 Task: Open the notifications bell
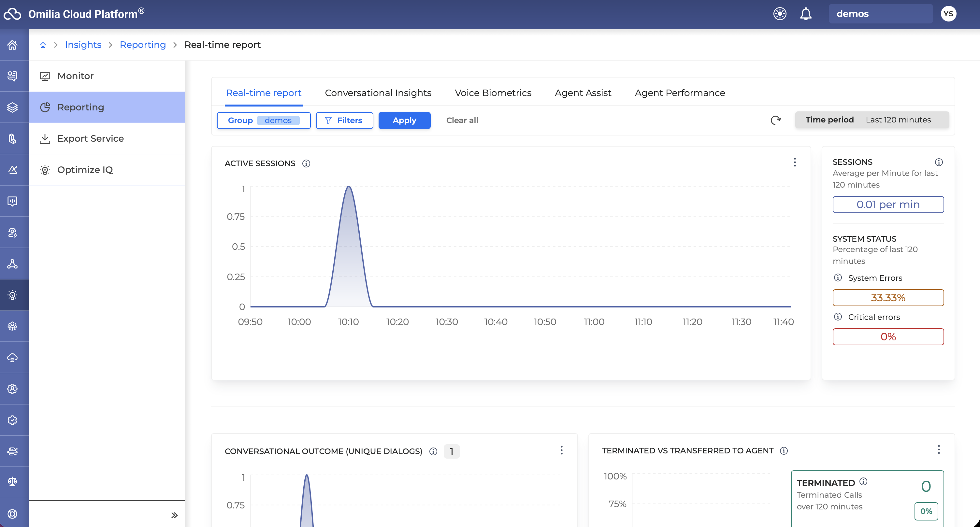click(805, 14)
